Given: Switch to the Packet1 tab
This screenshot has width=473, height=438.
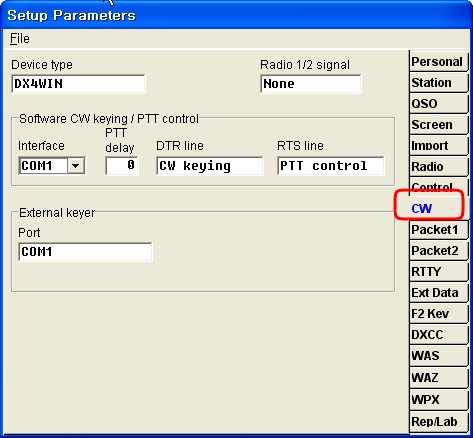Looking at the screenshot, I should pyautogui.click(x=438, y=229).
